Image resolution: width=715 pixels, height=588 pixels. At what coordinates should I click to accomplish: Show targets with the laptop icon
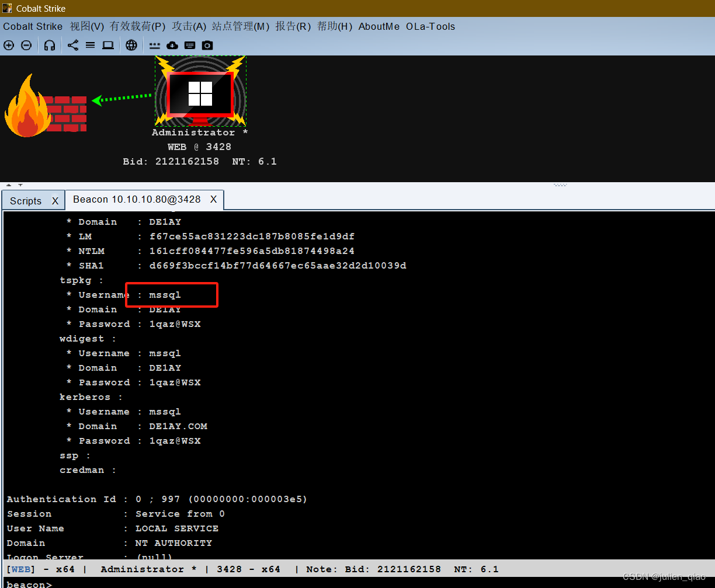click(x=108, y=45)
